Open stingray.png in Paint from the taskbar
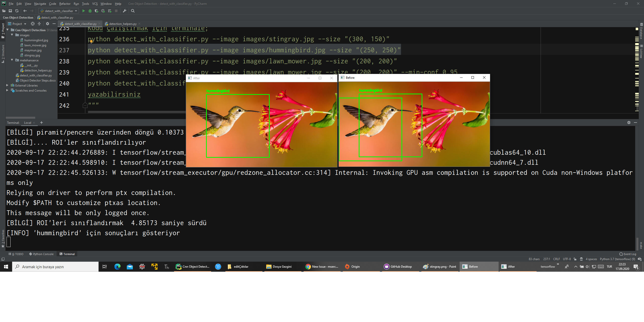The image size is (644, 322). coord(440,266)
